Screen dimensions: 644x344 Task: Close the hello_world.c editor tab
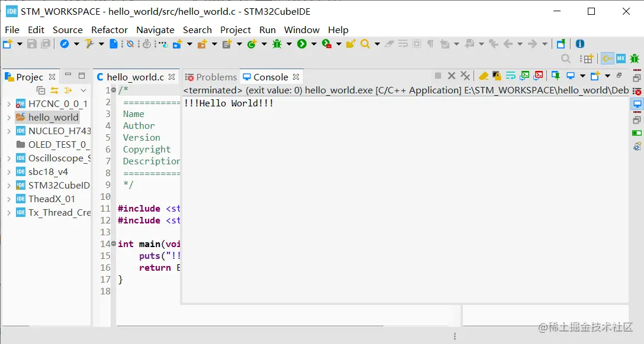coord(172,77)
